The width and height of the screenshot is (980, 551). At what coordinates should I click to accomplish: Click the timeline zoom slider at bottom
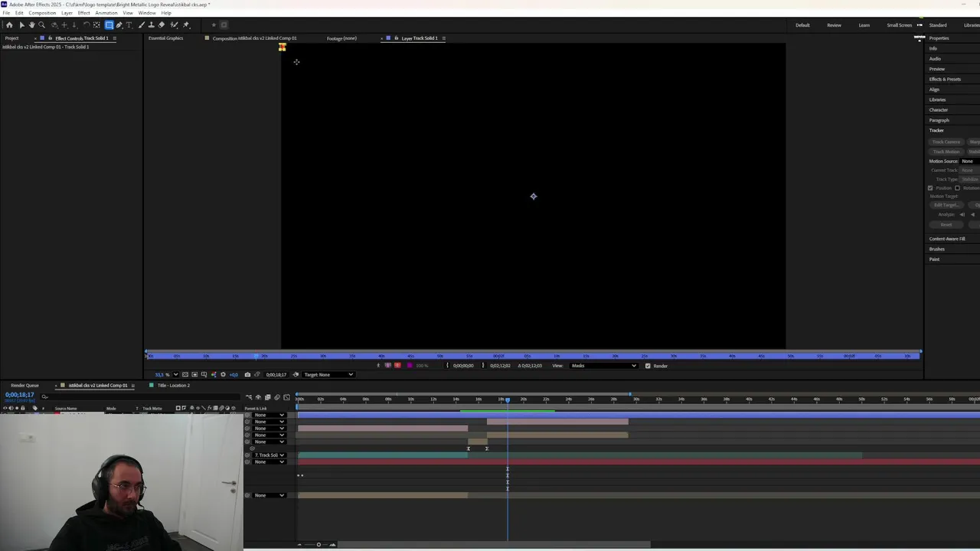coord(318,545)
